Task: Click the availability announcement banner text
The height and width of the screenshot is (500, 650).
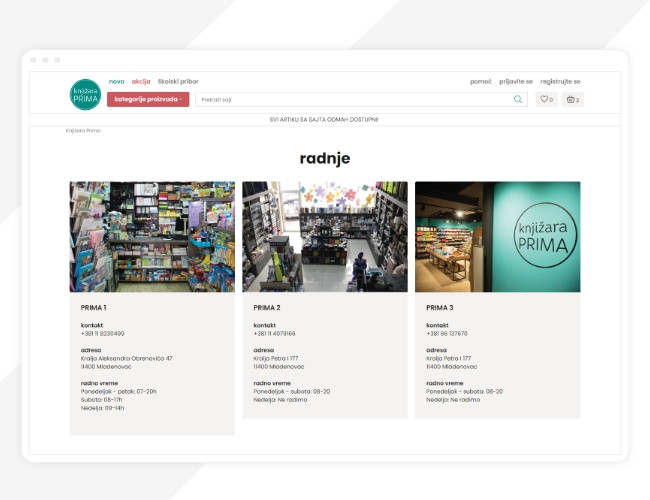Action: 324,119
